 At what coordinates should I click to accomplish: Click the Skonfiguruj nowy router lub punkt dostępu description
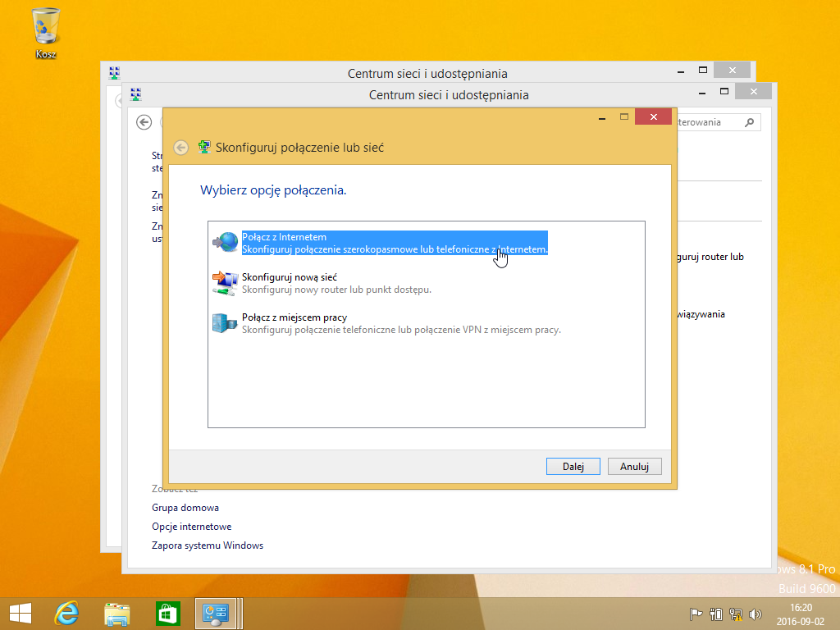(336, 290)
